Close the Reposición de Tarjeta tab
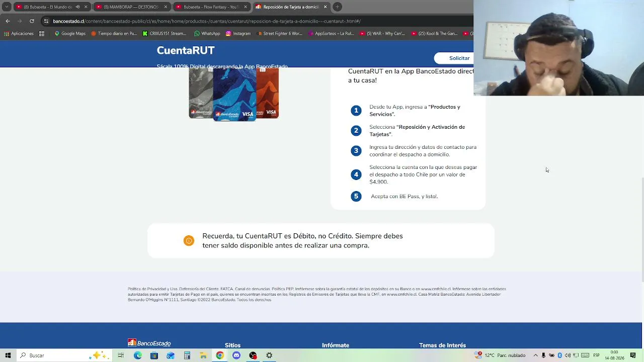Screen dimensions: 644x362 coord(325,7)
